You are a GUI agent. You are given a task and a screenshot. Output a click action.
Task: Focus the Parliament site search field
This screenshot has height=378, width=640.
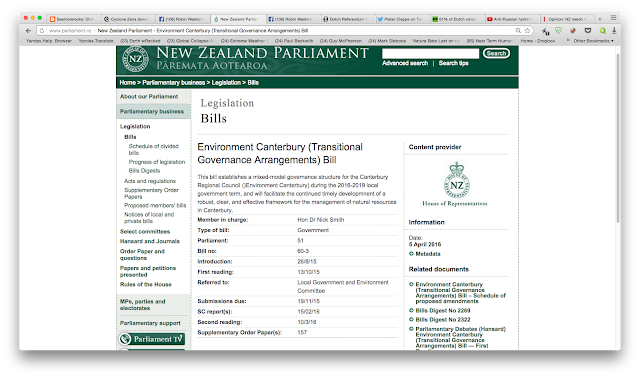tap(430, 53)
